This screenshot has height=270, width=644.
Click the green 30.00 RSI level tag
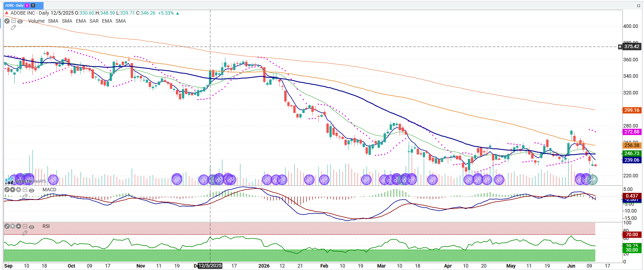632,250
